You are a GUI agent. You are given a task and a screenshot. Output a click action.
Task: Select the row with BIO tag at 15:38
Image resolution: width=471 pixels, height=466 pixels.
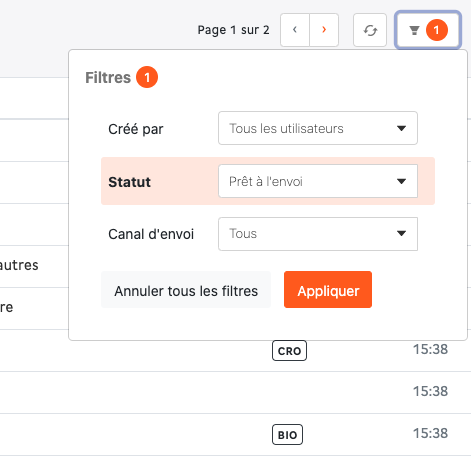[235, 435]
